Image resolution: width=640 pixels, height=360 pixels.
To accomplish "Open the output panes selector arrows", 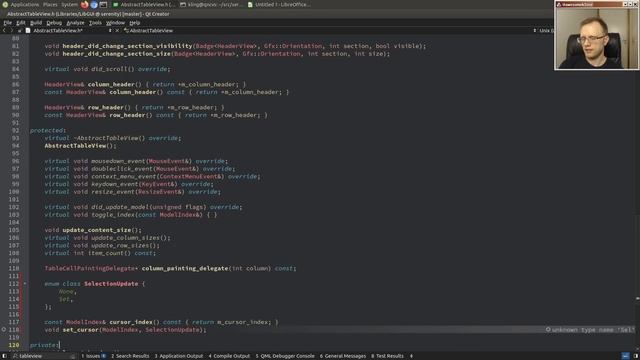I will pos(411,356).
